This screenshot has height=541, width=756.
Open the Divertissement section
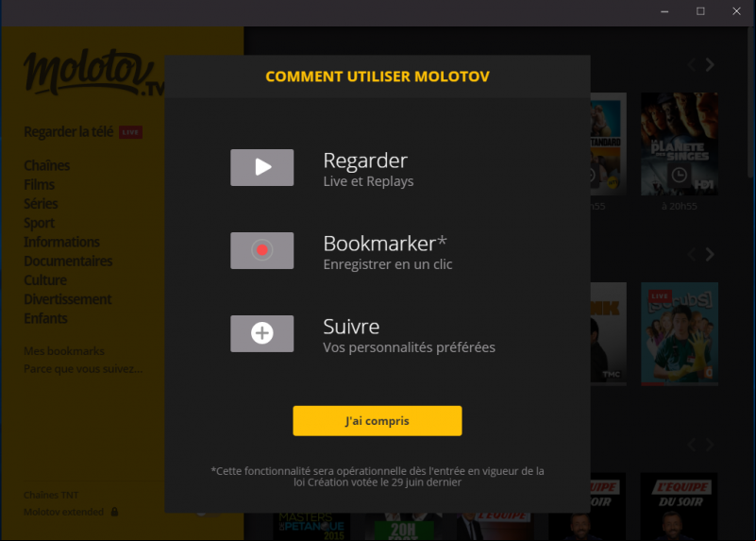[x=68, y=299]
